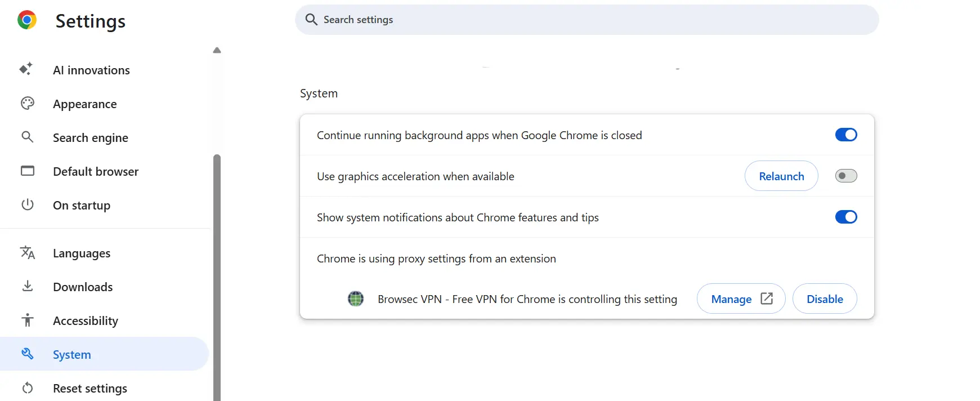Screen dimensions: 980x401
Task: Click the System wrench icon
Action: (x=26, y=354)
